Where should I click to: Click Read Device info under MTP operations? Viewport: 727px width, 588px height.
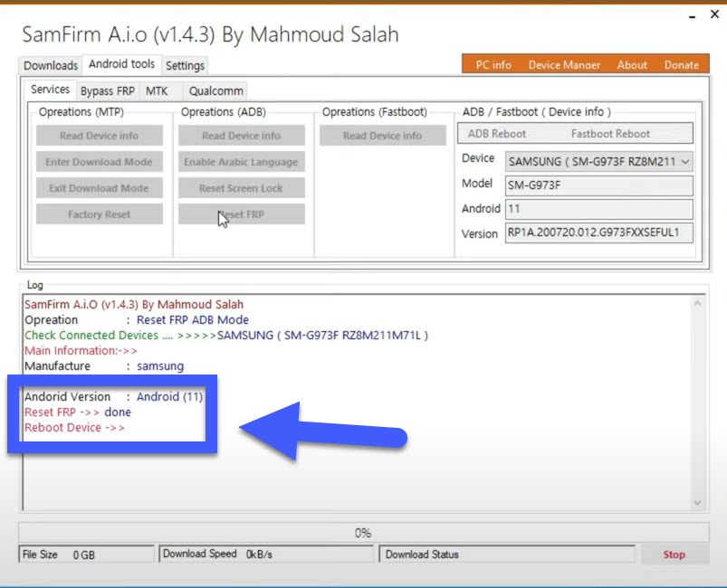point(100,136)
